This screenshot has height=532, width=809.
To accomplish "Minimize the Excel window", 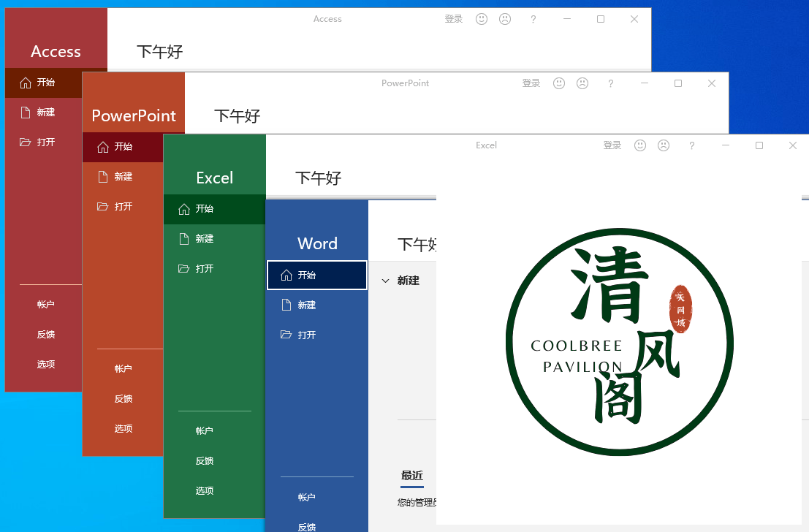I will [x=726, y=145].
